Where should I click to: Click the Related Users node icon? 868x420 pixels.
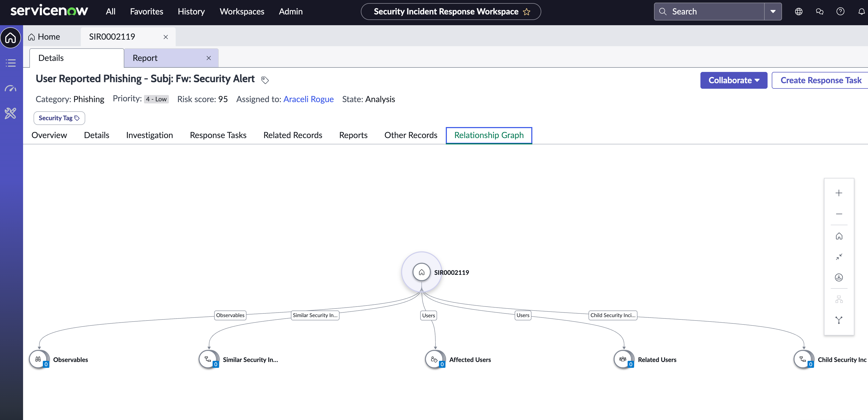623,359
